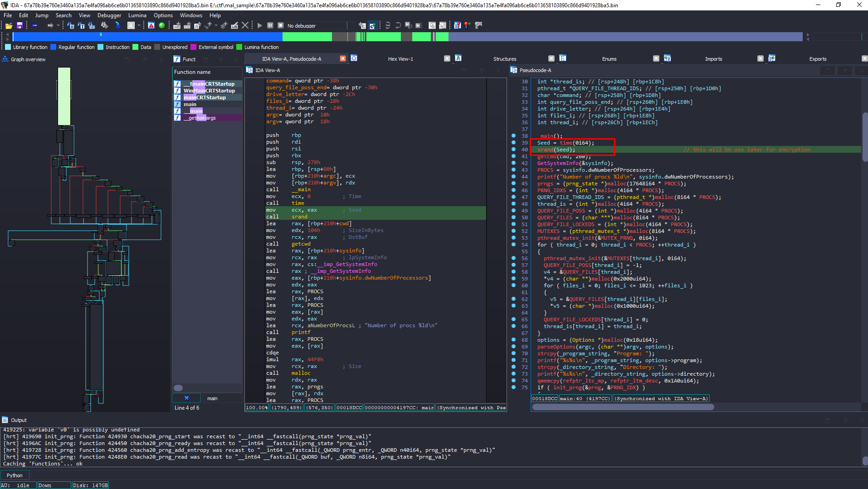
Task: Open dropdown arrow beside forward navigation arrow
Action: click(x=58, y=25)
